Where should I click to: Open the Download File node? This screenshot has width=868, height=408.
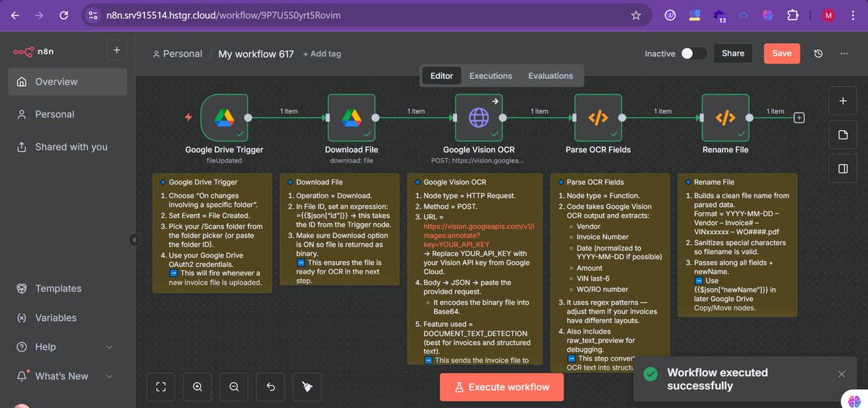(x=352, y=117)
